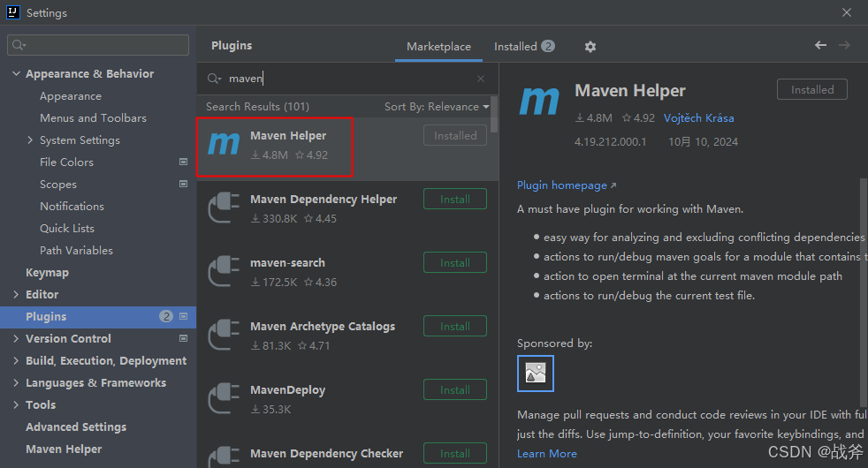This screenshot has height=468, width=868.
Task: Click the IntelliJ IDEA logo in title bar
Action: pos(12,12)
